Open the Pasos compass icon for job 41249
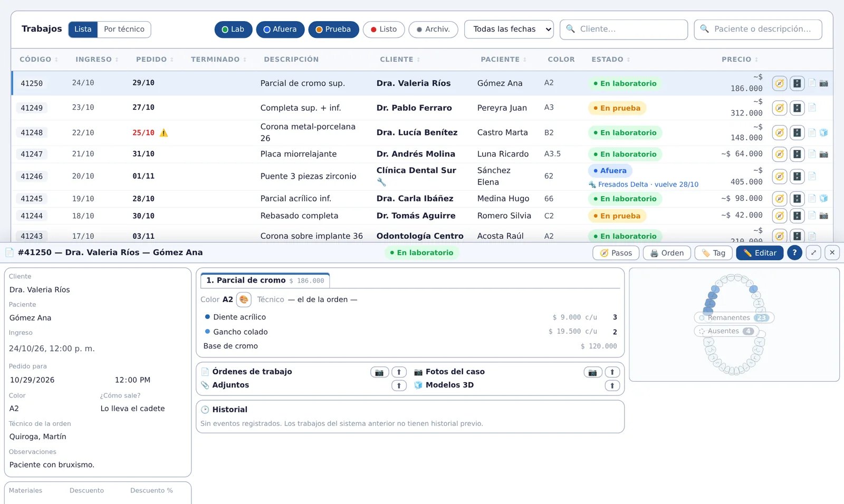This screenshot has height=504, width=844. click(779, 108)
